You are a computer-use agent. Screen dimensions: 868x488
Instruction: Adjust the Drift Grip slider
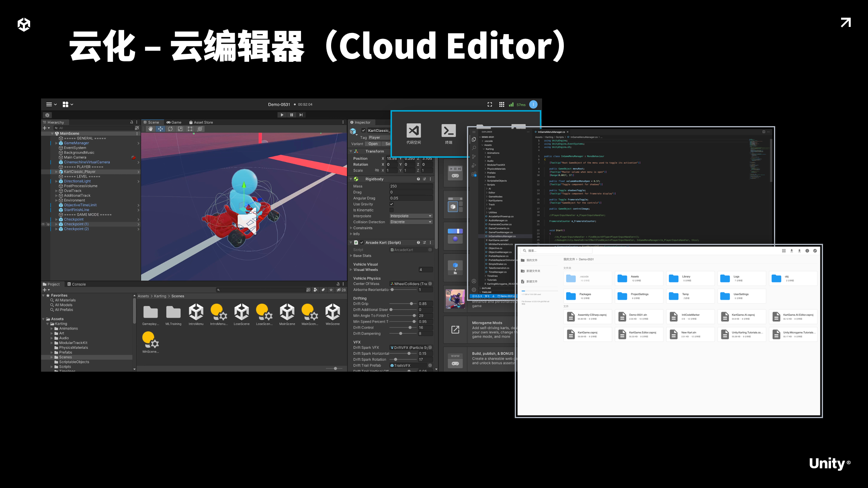click(x=411, y=304)
